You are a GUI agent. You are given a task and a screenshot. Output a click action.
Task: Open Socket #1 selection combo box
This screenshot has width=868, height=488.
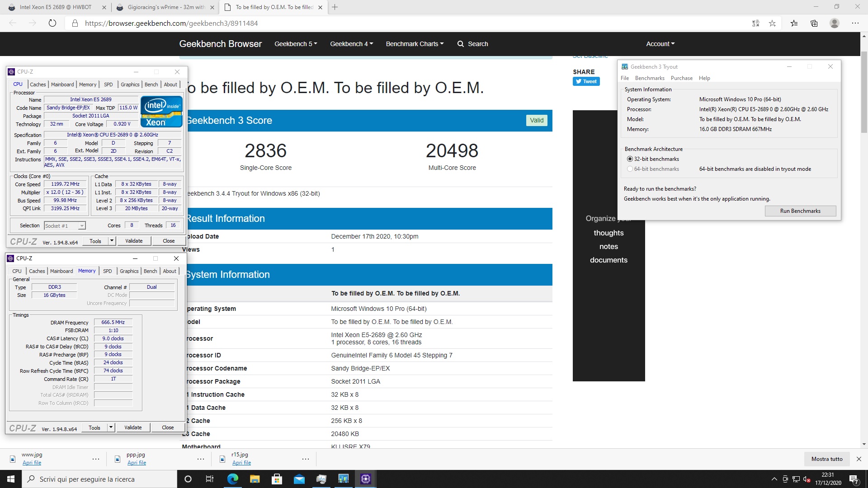tap(65, 225)
